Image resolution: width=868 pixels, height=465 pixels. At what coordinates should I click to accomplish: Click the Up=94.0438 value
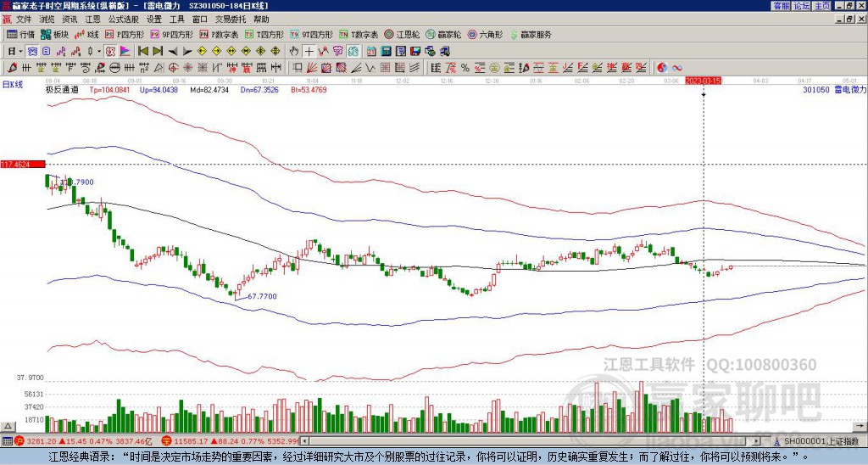159,89
